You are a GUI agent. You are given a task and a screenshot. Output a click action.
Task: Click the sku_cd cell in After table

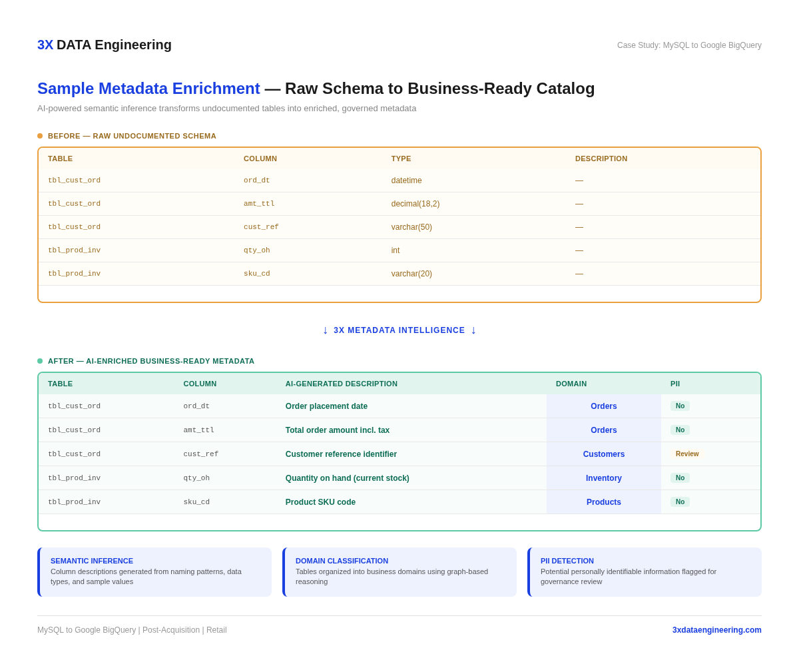pyautogui.click(x=196, y=502)
